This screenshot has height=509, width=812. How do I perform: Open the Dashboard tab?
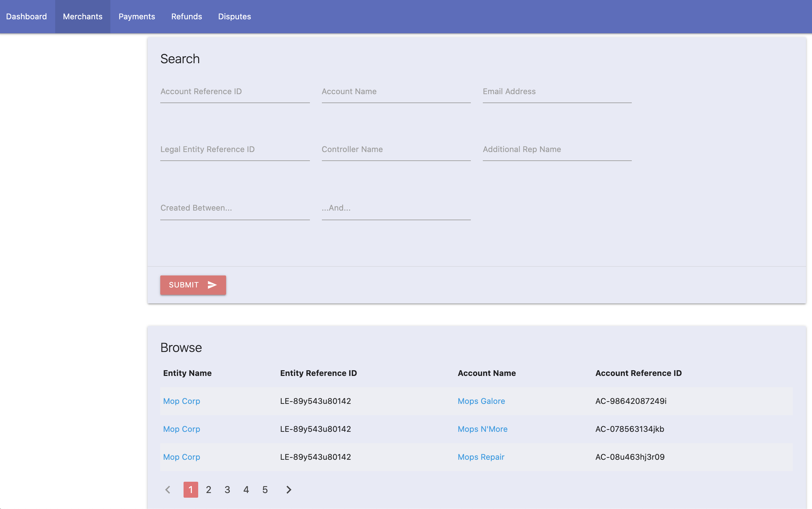point(26,16)
